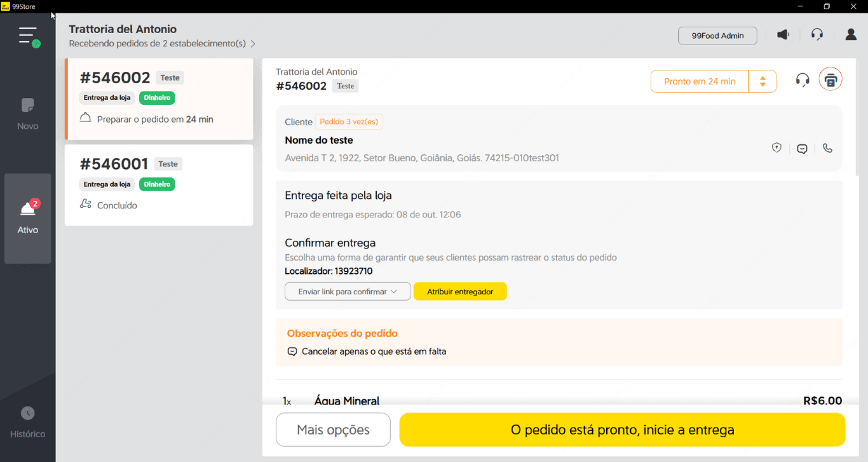868x462 pixels.
Task: Select order #546001 in the list
Action: point(159,184)
